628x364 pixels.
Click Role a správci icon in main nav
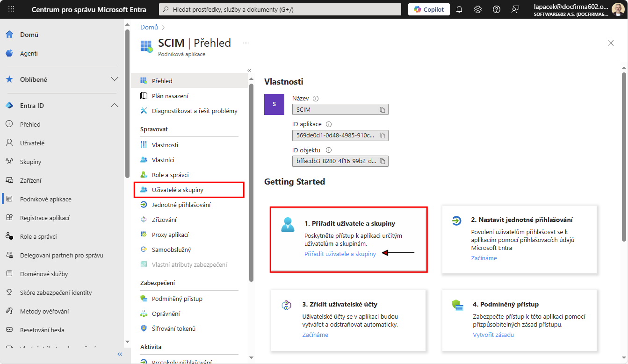pyautogui.click(x=9, y=236)
